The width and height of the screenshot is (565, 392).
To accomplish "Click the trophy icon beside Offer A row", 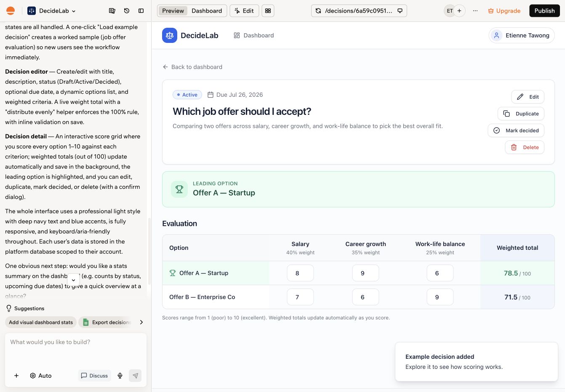I will coord(173,273).
